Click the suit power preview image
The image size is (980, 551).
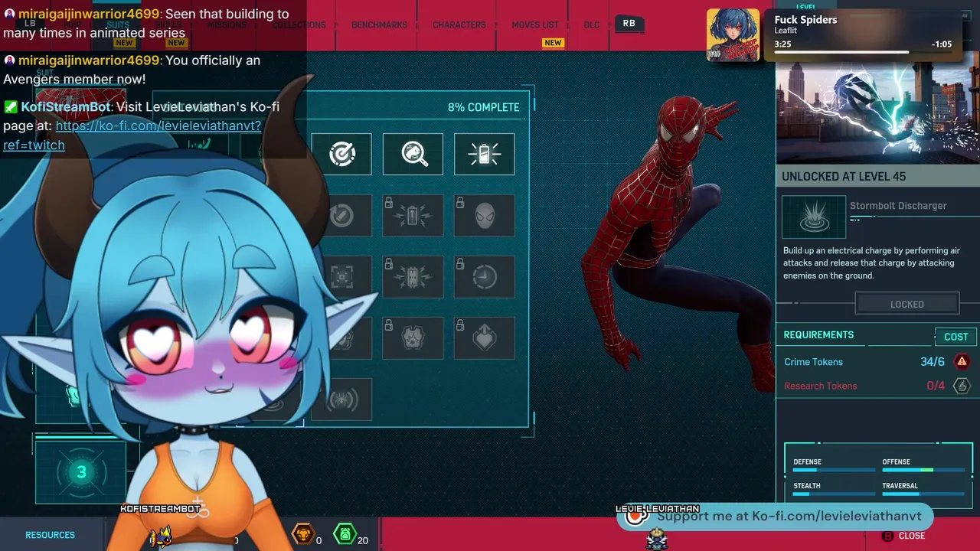point(878,113)
